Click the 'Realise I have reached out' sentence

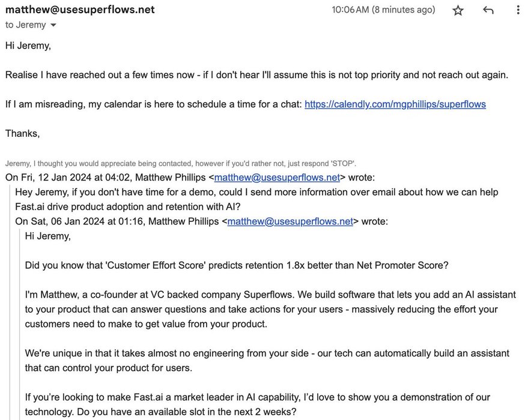(x=256, y=75)
